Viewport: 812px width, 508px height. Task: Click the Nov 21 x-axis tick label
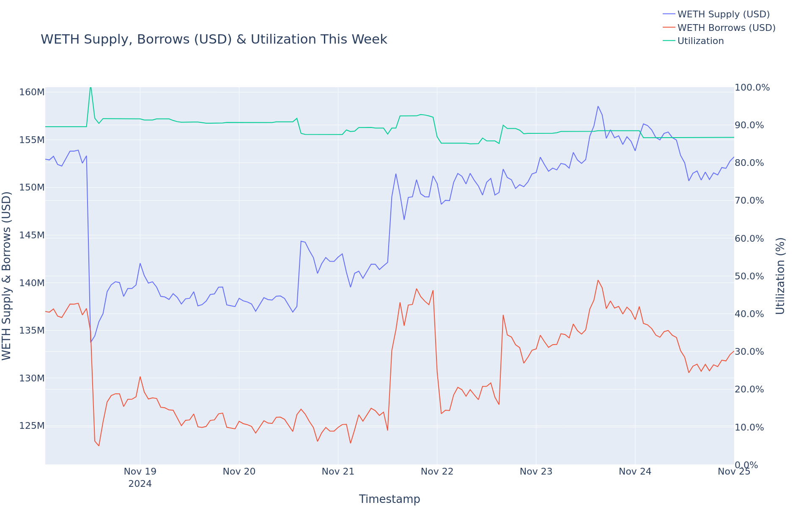point(338,472)
